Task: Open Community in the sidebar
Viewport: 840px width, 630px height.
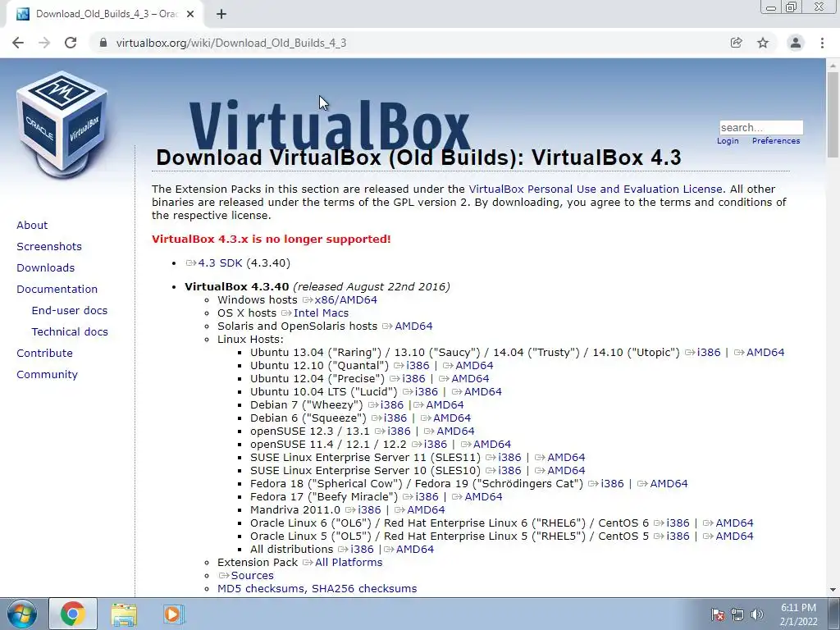Action: coord(47,375)
